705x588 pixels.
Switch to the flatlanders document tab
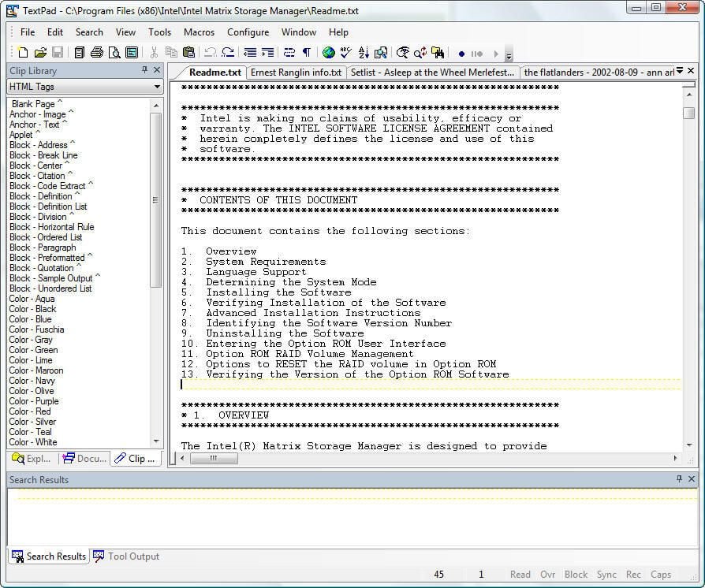pos(598,73)
